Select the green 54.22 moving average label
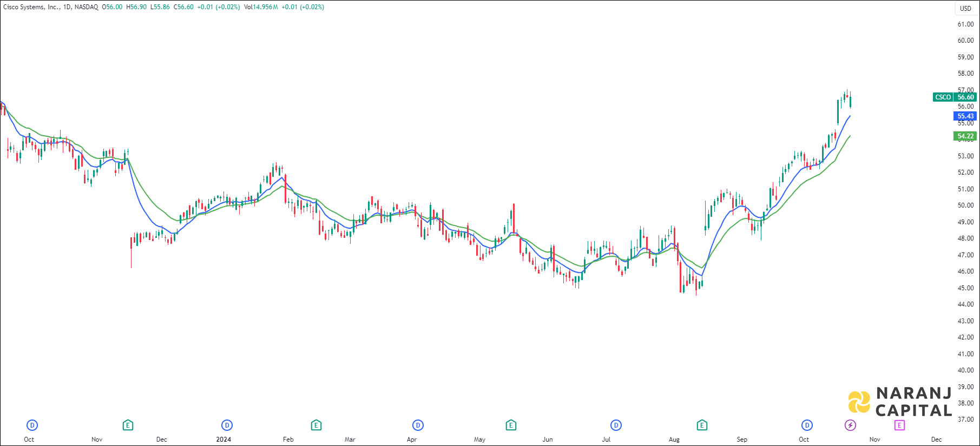This screenshot has width=980, height=446. click(965, 136)
